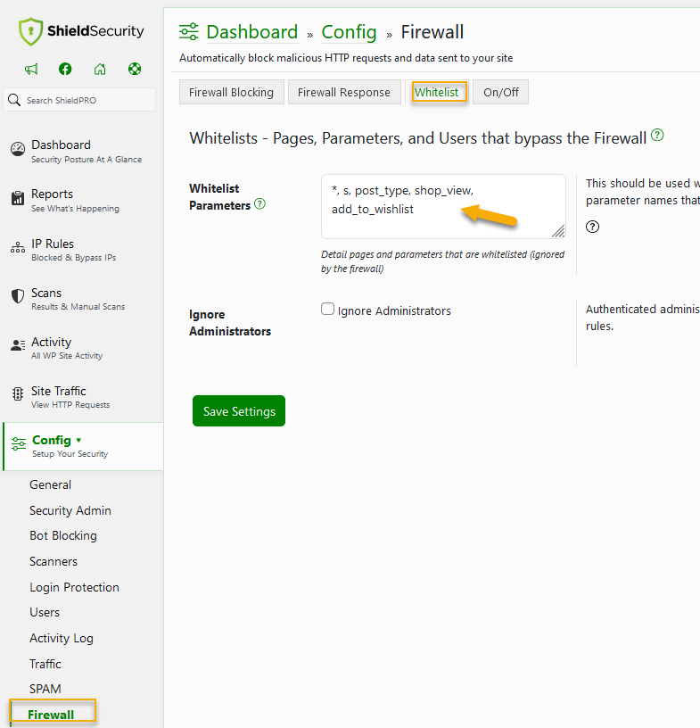Click the life-ring support icon
The width and height of the screenshot is (700, 728).
click(x=135, y=69)
